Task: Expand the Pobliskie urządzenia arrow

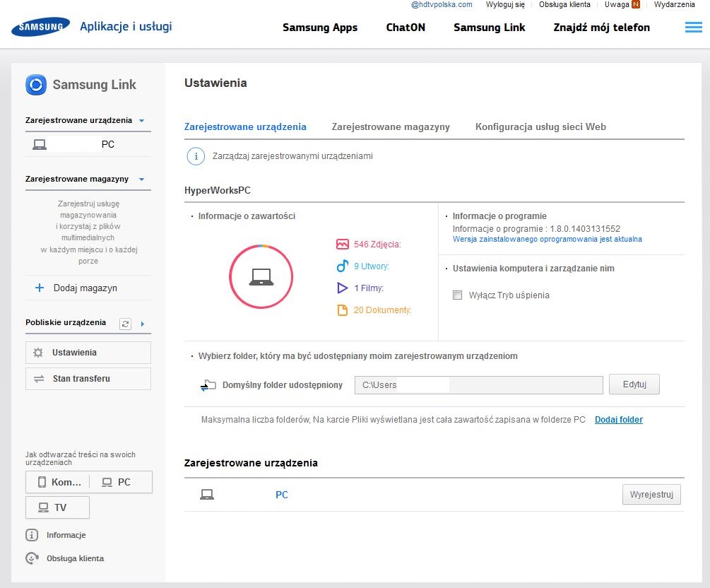Action: (x=142, y=324)
